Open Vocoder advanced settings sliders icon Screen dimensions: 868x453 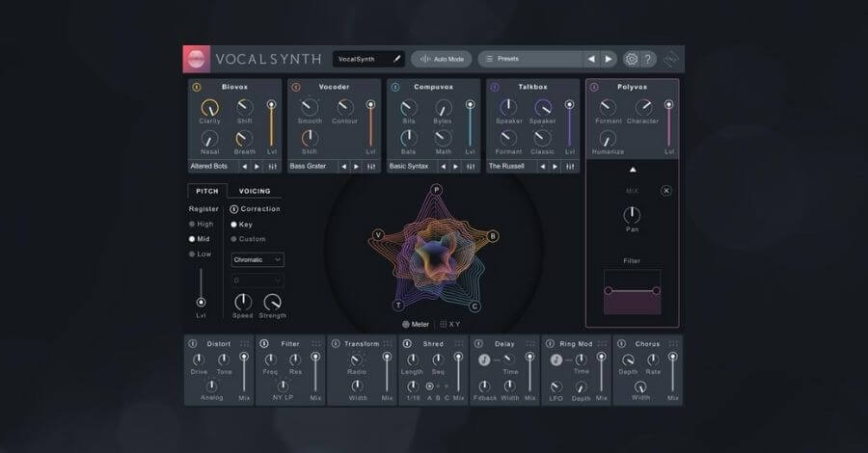[371, 167]
